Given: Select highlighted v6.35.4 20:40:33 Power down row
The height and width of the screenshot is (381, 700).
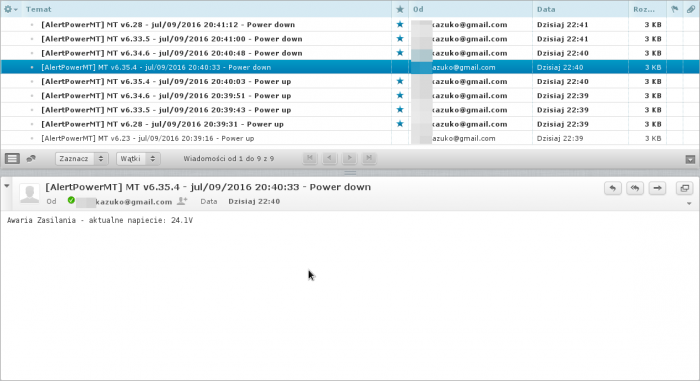Looking at the screenshot, I should [x=350, y=67].
